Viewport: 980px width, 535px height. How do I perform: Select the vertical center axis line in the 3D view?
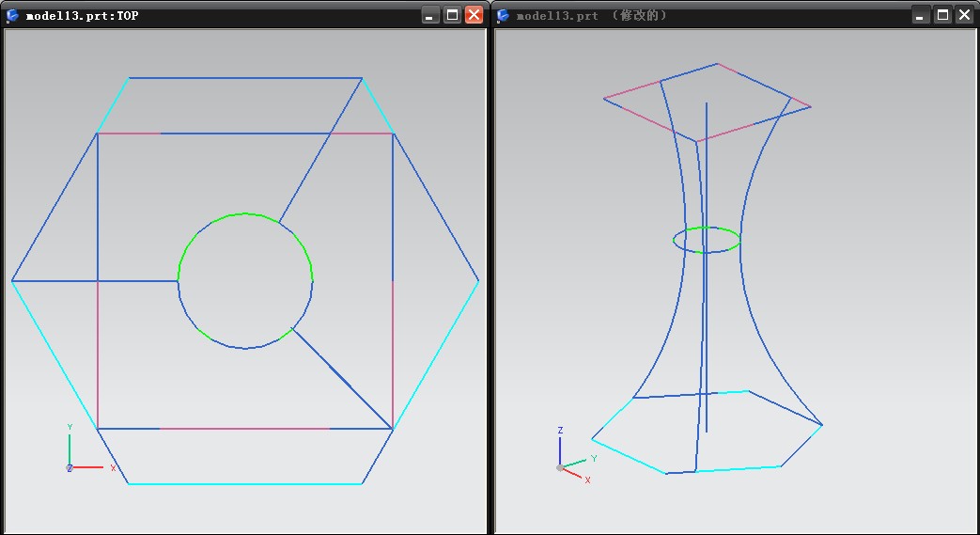[x=707, y=267]
